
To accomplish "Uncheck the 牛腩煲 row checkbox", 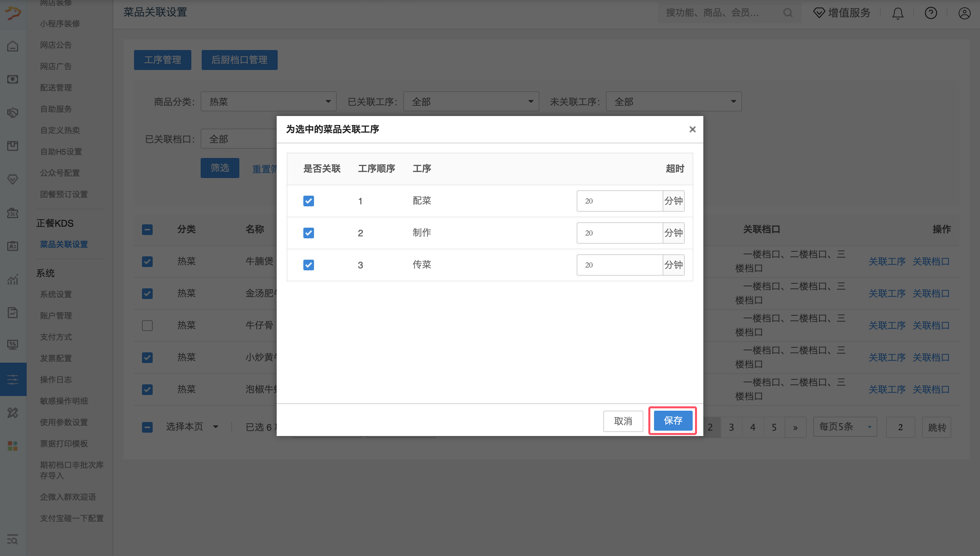I will click(x=147, y=262).
